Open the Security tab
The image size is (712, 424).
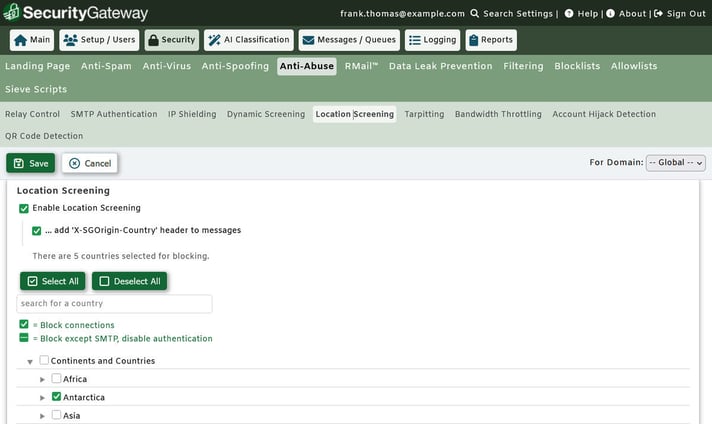click(x=172, y=40)
